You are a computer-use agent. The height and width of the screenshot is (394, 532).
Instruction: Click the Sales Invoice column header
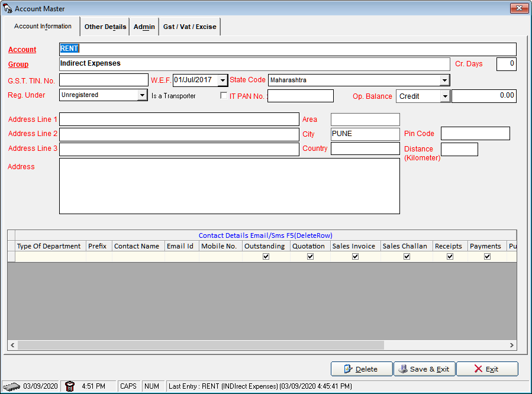tap(356, 246)
